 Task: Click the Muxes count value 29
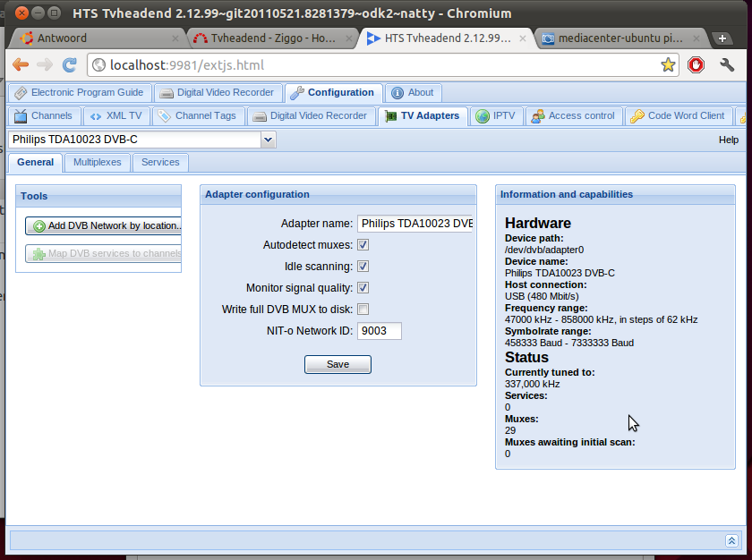pyautogui.click(x=510, y=430)
